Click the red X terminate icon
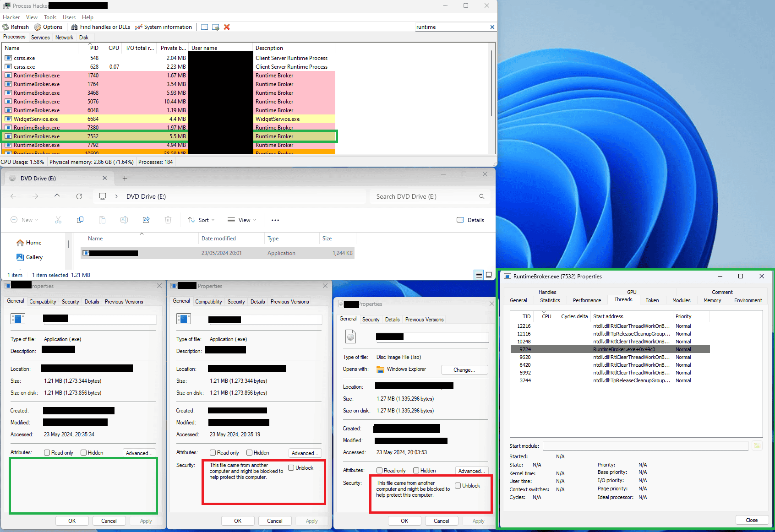This screenshot has width=775, height=532. pos(227,27)
